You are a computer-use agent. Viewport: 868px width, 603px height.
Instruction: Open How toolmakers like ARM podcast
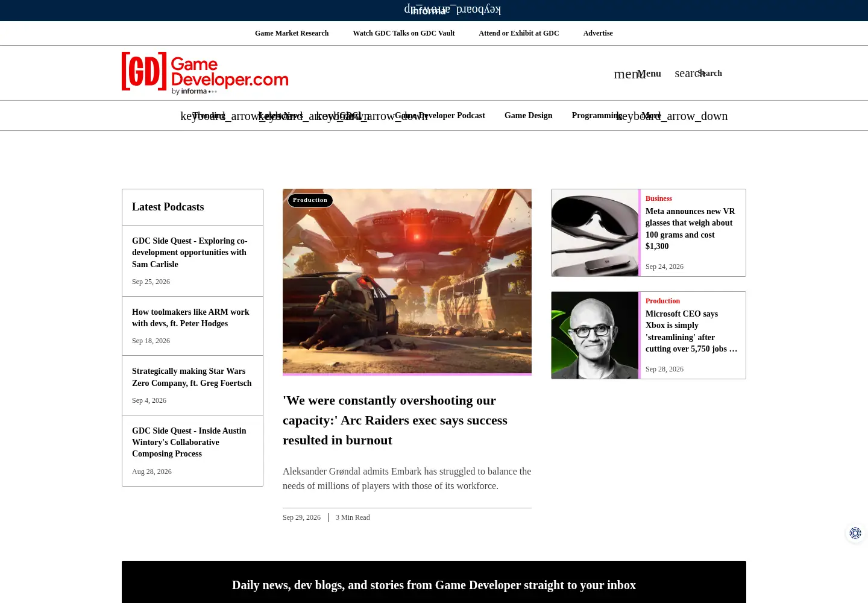point(190,318)
